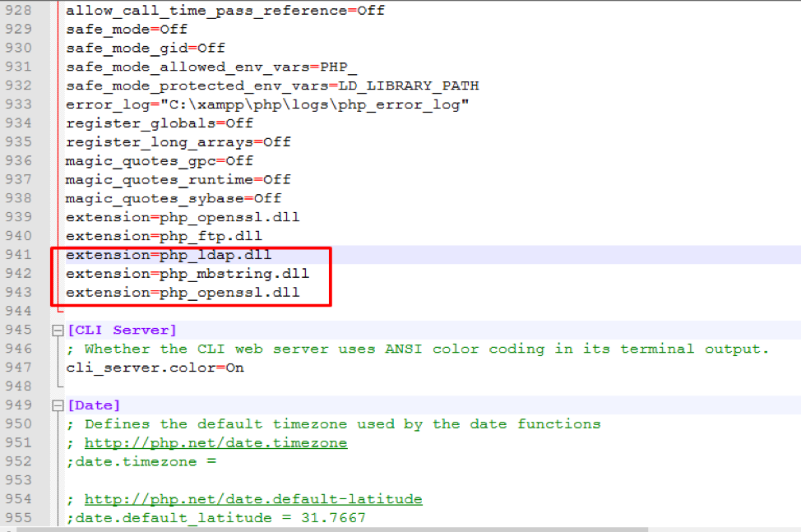The height and width of the screenshot is (532, 801).
Task: Select line number 949 in margin
Action: tap(18, 405)
